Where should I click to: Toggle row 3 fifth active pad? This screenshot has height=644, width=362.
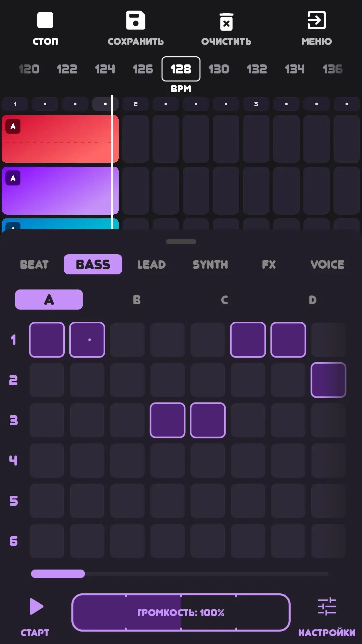point(208,420)
